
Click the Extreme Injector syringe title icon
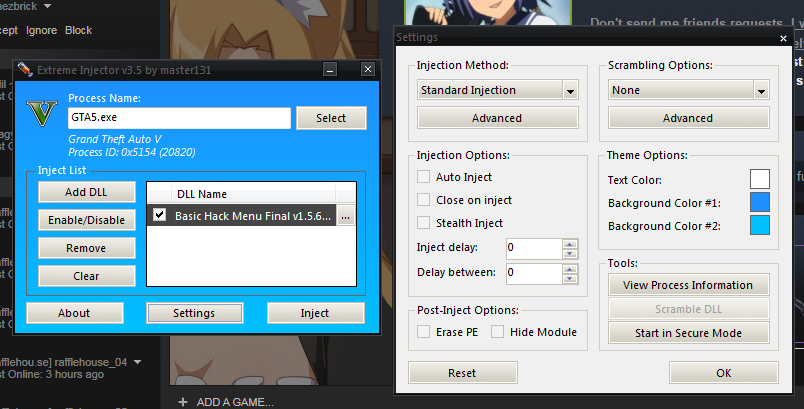coord(25,69)
